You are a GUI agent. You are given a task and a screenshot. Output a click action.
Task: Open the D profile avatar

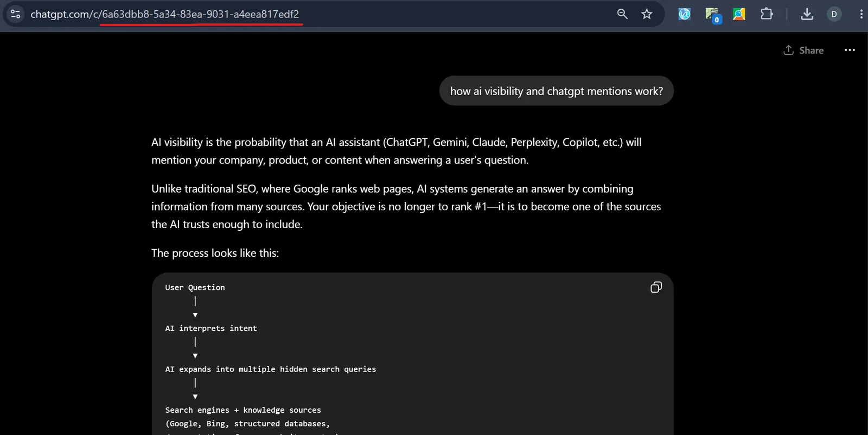coord(834,14)
